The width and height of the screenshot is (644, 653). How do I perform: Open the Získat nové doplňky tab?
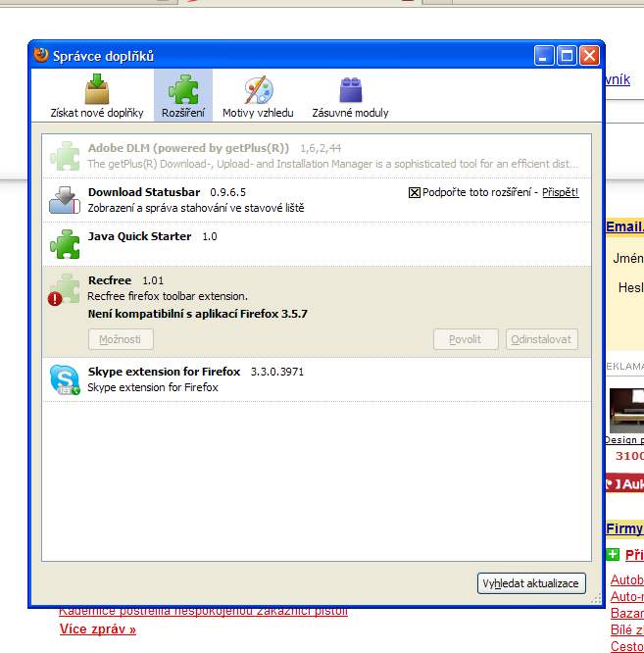click(x=97, y=96)
